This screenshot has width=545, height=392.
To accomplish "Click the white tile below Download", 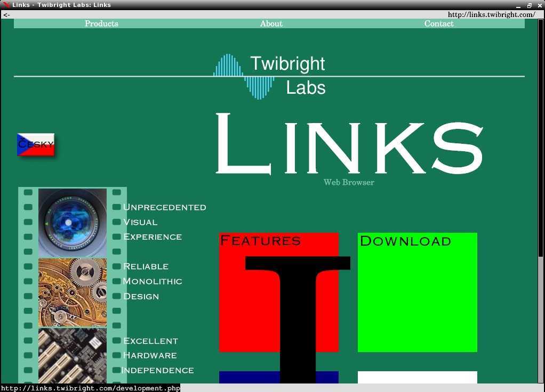I will coord(417,377).
